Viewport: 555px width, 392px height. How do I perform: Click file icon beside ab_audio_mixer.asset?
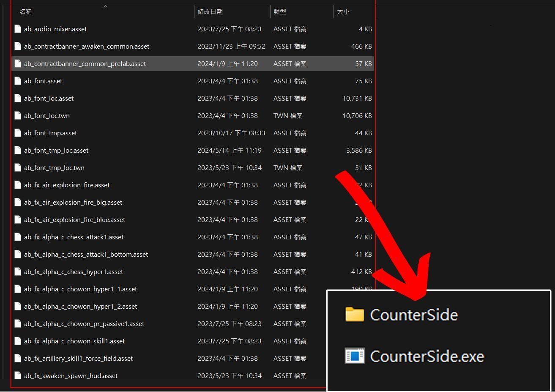point(18,29)
